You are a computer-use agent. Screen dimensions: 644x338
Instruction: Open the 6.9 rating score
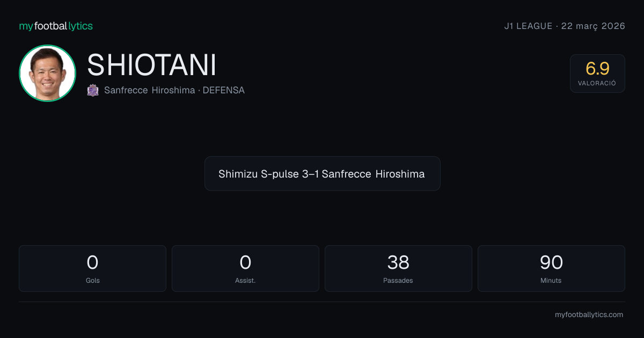click(597, 68)
